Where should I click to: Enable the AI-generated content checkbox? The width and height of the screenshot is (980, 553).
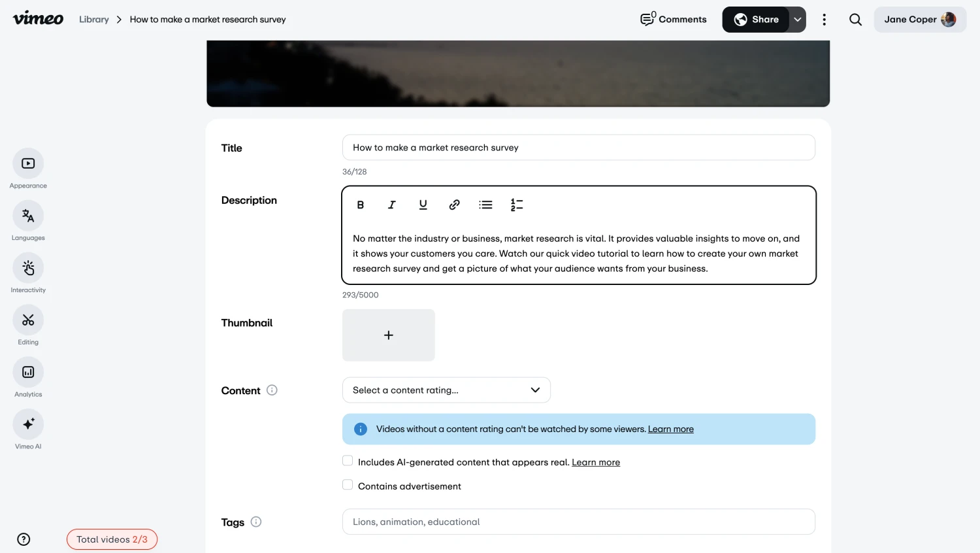pos(348,461)
